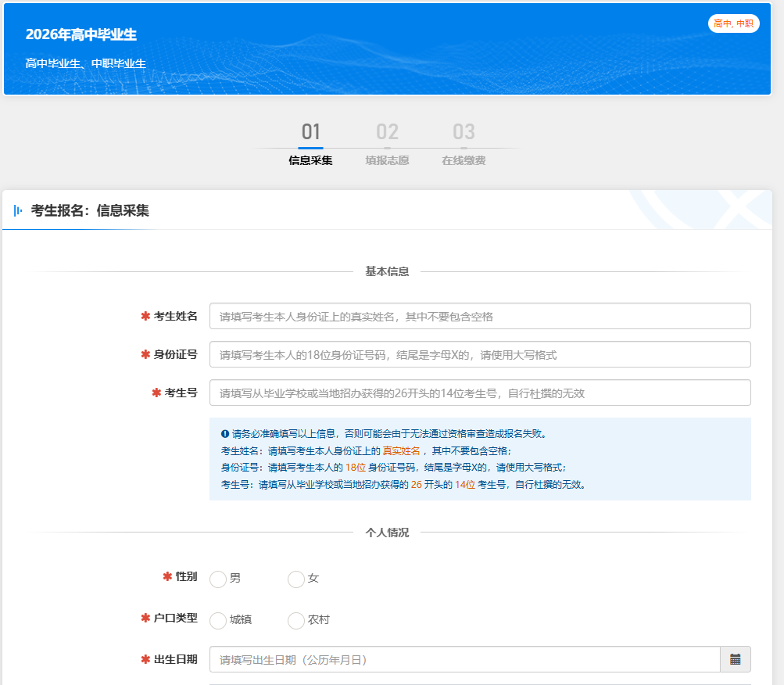Choose 城镇 as household type
Image resolution: width=784 pixels, height=685 pixels.
tap(218, 620)
